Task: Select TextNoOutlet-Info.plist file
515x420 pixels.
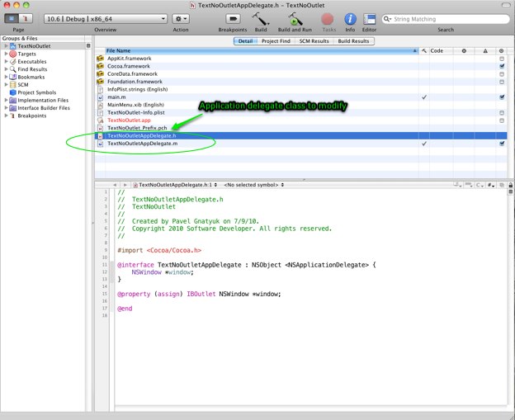Action: click(136, 112)
